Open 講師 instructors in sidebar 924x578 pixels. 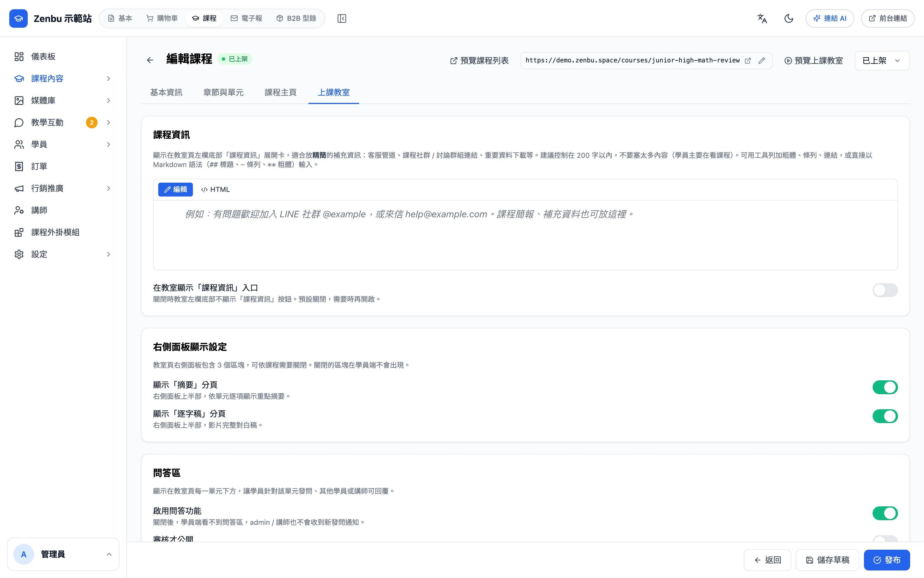point(63,210)
